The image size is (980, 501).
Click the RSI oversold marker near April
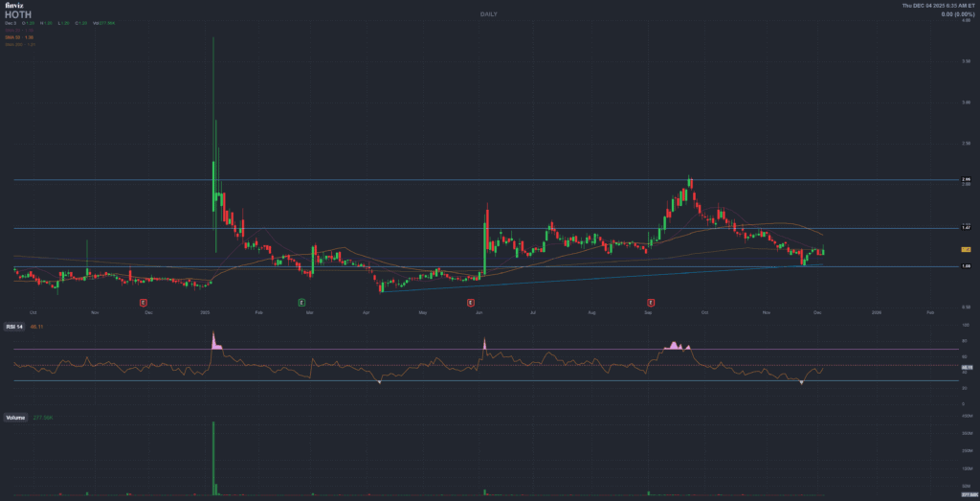[x=380, y=383]
